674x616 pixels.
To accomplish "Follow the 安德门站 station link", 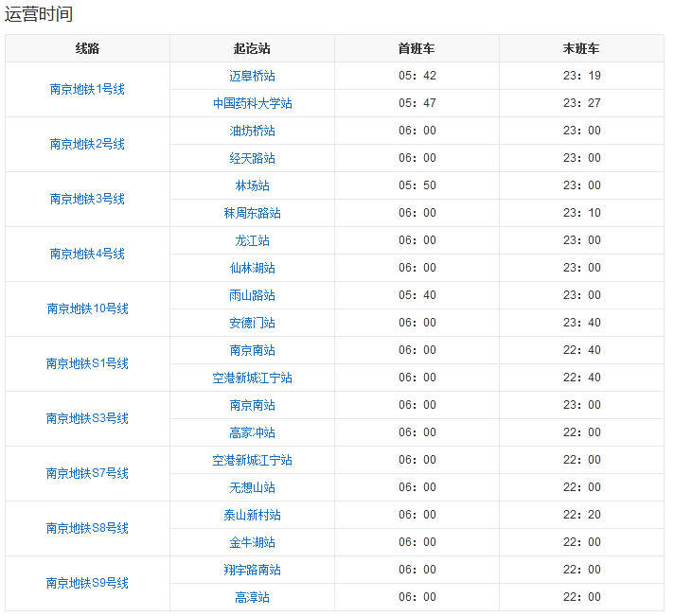I will point(252,323).
